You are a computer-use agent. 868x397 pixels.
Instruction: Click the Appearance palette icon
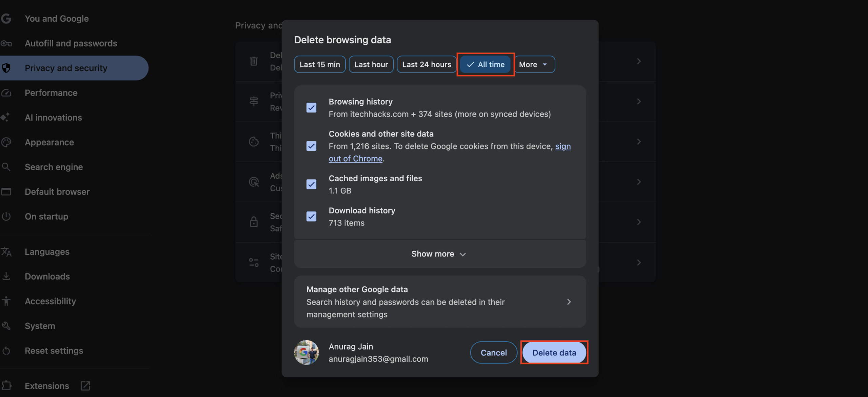pyautogui.click(x=6, y=142)
